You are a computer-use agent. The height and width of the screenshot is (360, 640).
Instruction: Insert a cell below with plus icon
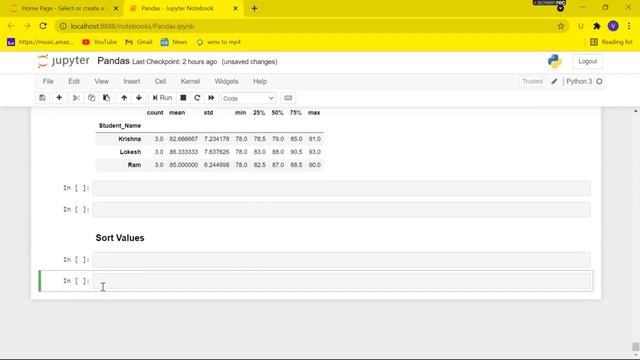point(59,98)
